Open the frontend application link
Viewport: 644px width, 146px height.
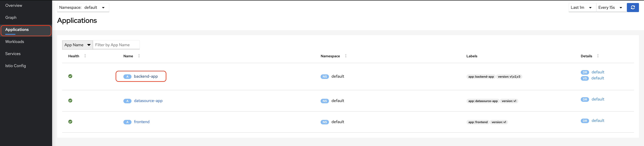pyautogui.click(x=142, y=122)
